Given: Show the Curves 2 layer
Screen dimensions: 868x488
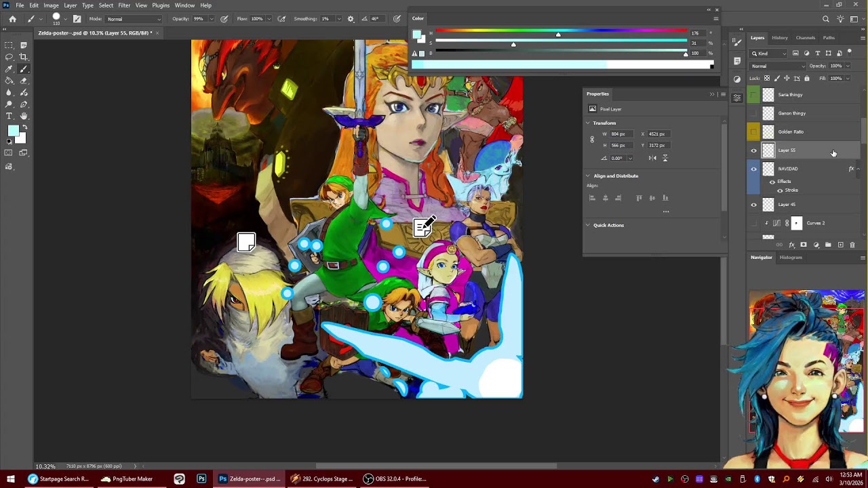Looking at the screenshot, I should (754, 223).
